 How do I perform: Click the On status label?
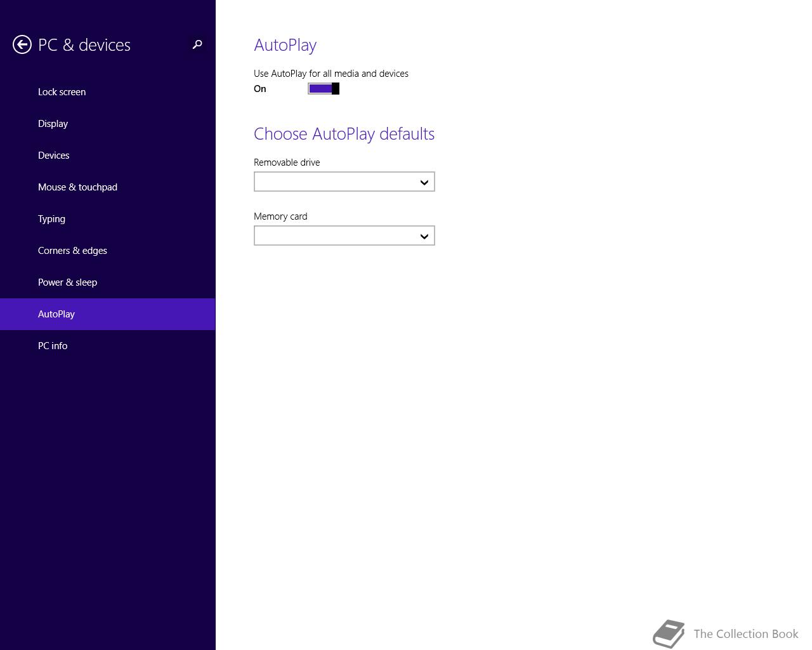click(260, 89)
